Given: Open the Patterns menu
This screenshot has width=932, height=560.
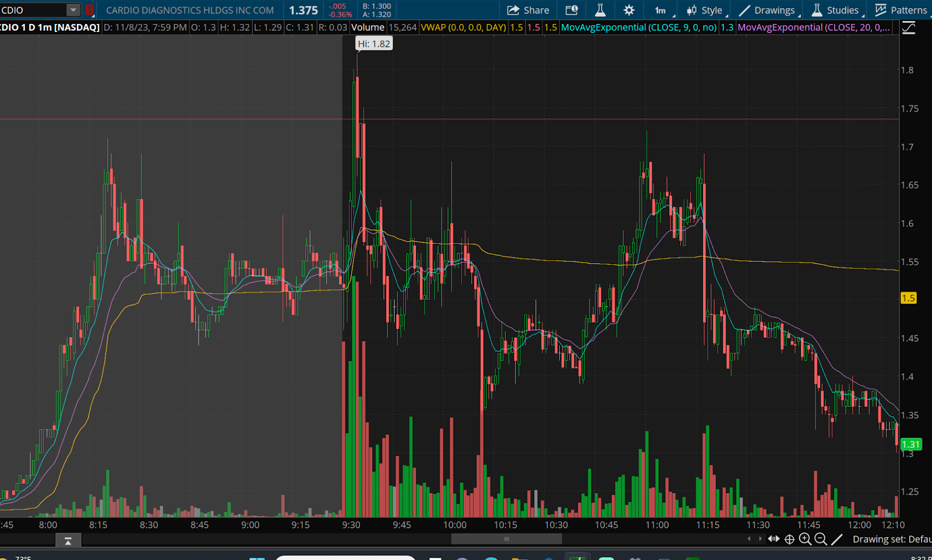Looking at the screenshot, I should pyautogui.click(x=901, y=10).
